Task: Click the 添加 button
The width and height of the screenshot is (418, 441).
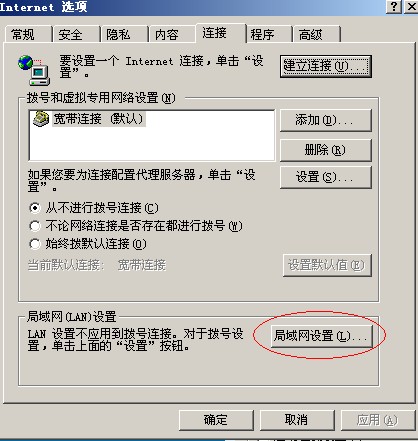Action: tap(326, 120)
